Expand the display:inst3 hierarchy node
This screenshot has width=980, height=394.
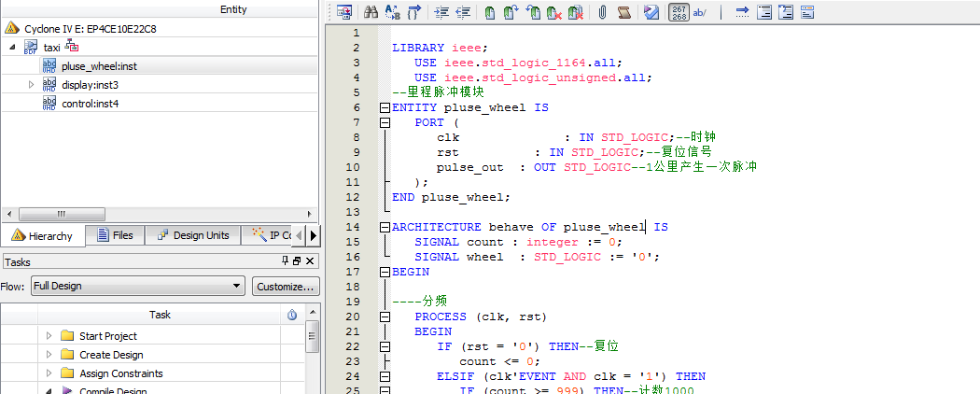click(x=31, y=85)
